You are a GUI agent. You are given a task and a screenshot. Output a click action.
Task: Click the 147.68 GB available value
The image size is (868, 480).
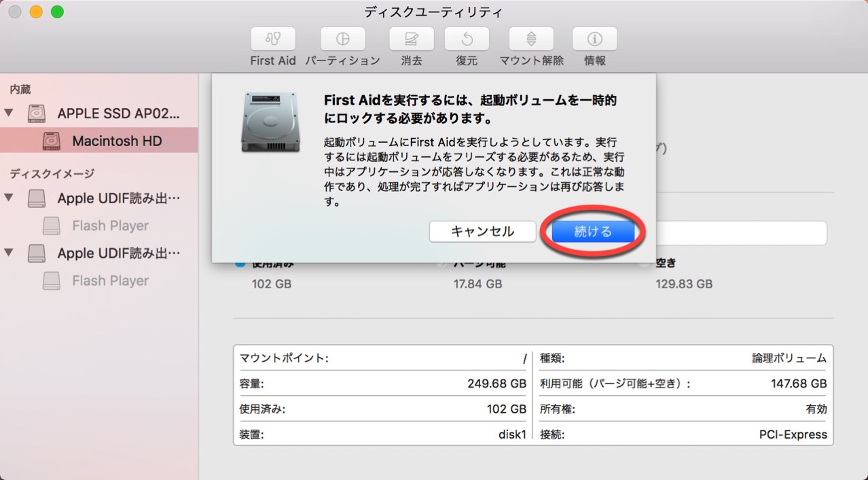[x=799, y=383]
